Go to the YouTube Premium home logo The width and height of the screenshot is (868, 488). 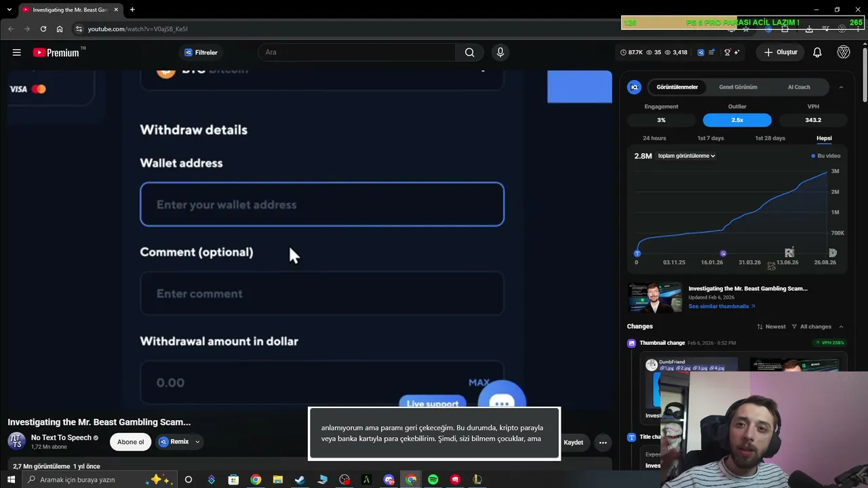(56, 52)
